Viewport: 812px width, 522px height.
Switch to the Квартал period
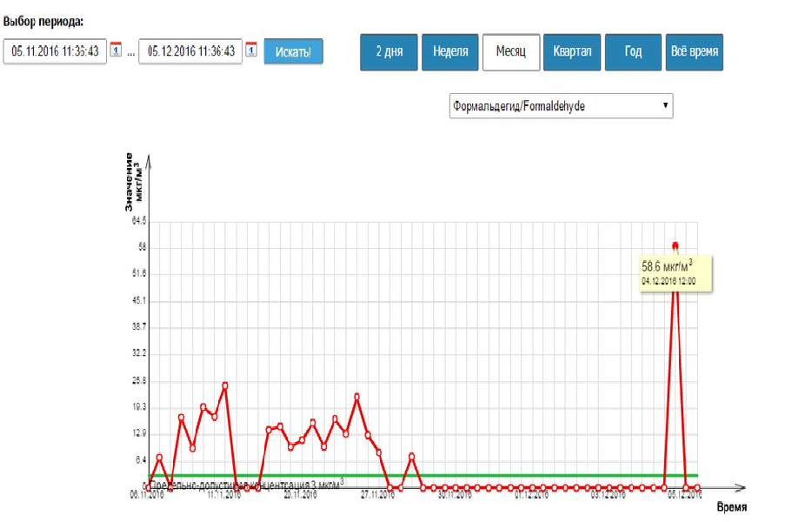tap(572, 51)
